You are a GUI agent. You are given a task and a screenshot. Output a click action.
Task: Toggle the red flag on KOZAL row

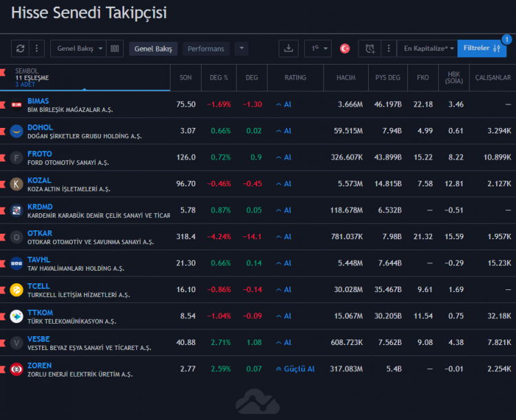click(x=3, y=184)
